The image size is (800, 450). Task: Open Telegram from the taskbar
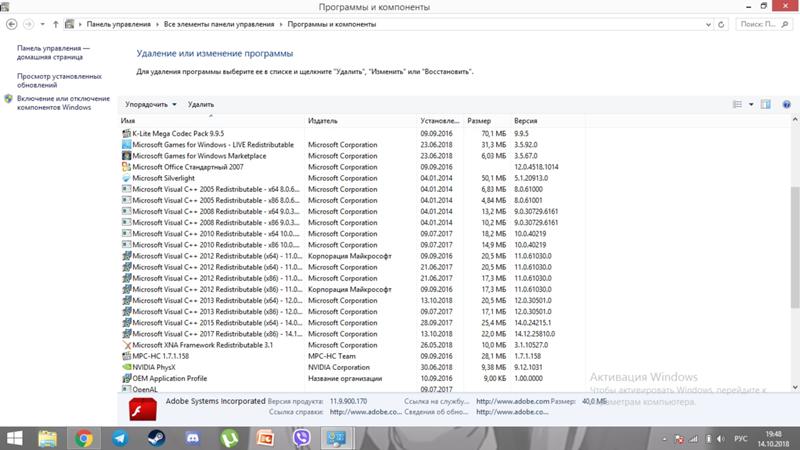120,438
